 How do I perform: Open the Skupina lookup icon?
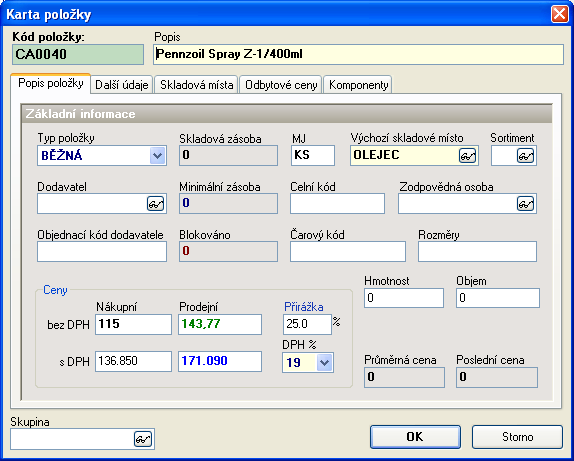pyautogui.click(x=143, y=439)
